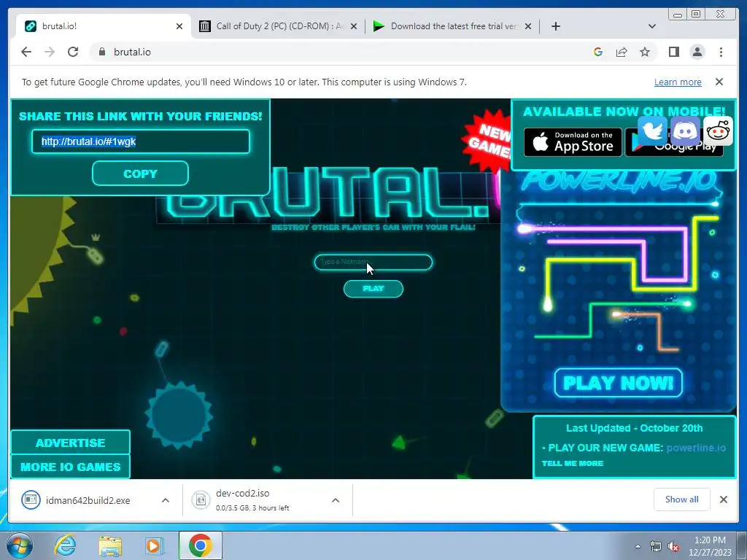Open the Discord icon link
The height and width of the screenshot is (560, 747).
pos(685,130)
